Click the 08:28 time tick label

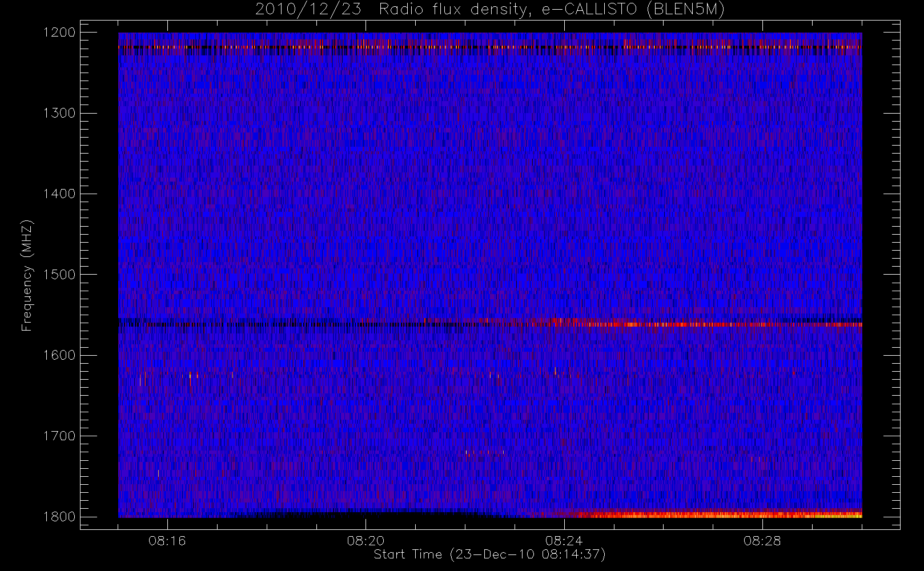tap(762, 541)
